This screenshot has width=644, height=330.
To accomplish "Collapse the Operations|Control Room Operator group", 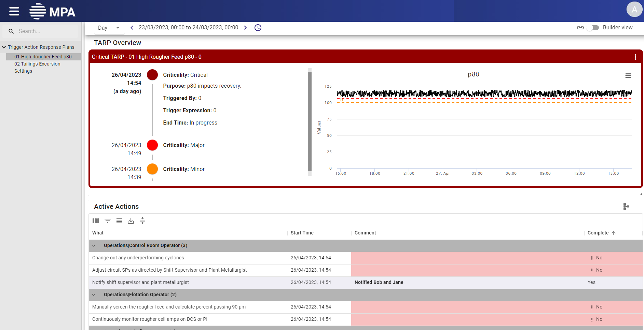I will (x=94, y=246).
